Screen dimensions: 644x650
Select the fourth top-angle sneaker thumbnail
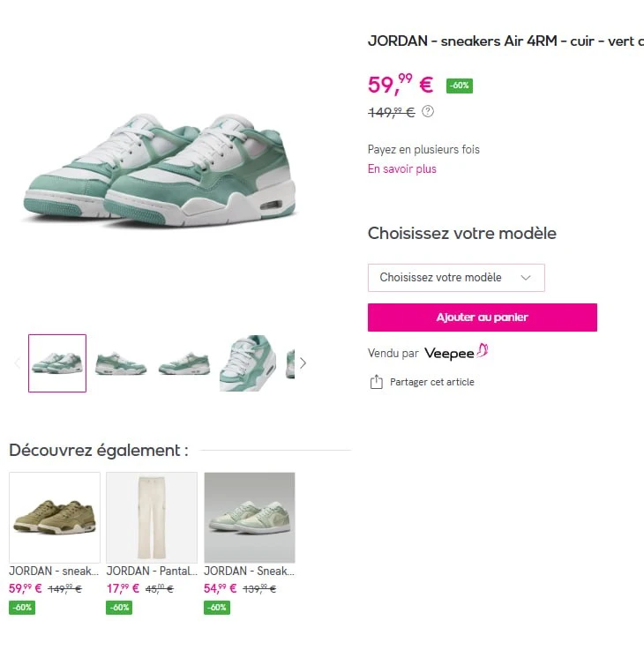pos(248,363)
